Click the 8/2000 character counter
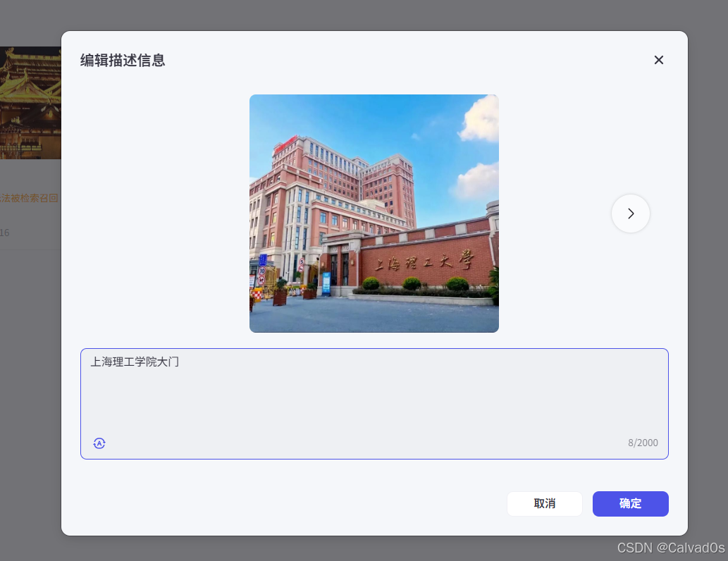 (643, 443)
